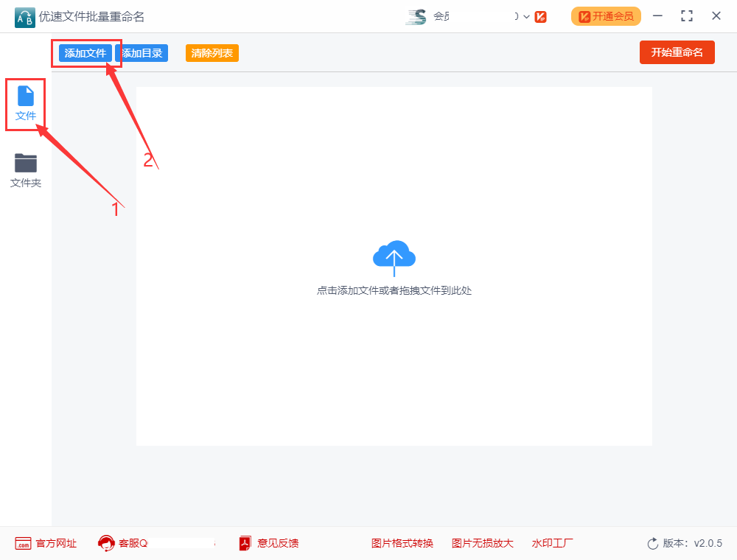
Task: Open the 官方网址 link
Action: [x=56, y=544]
